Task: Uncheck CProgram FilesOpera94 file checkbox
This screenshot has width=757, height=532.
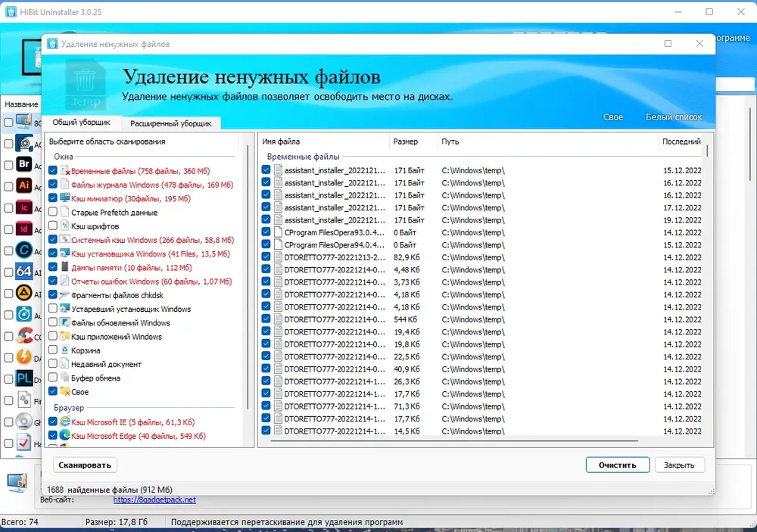Action: [266, 244]
